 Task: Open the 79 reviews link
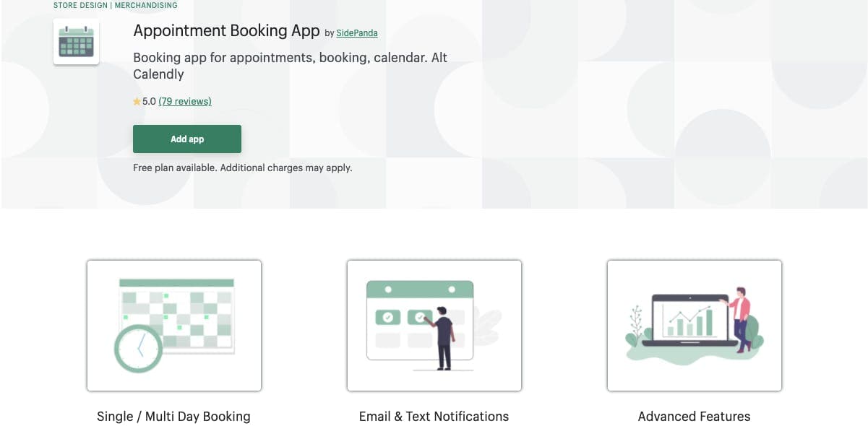tap(184, 101)
